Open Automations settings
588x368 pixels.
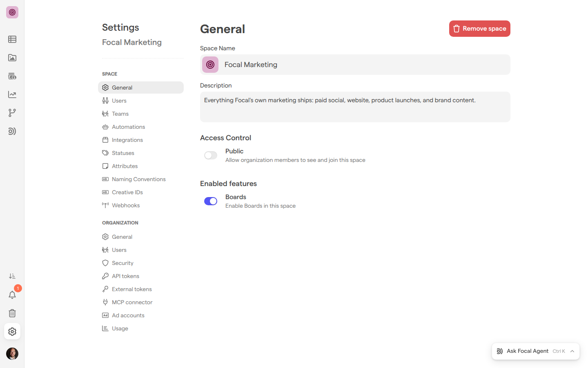coord(141,127)
